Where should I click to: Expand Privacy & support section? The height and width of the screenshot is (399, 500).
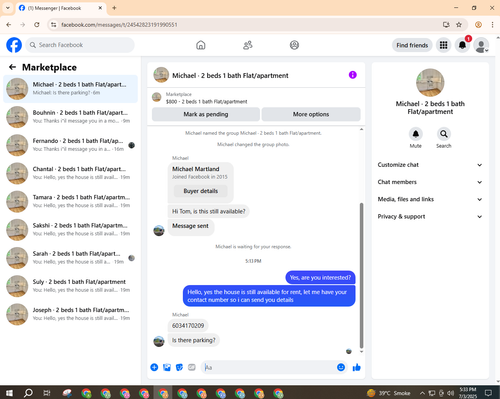coord(430,217)
